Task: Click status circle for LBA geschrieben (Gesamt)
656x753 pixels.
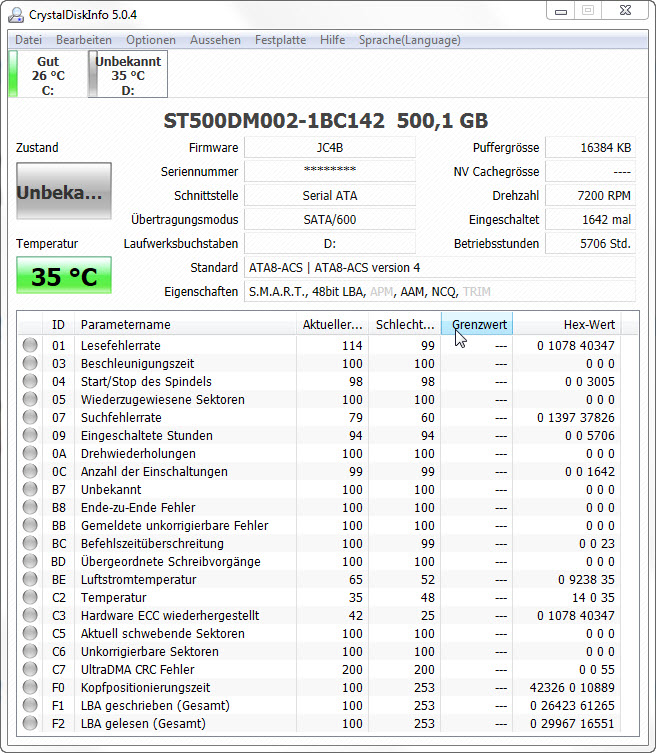Action: 30,705
